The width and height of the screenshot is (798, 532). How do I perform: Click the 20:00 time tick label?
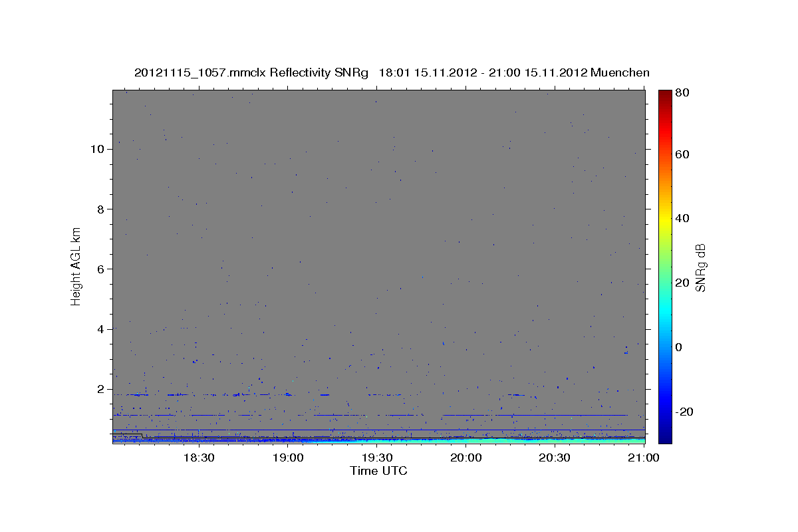tap(466, 458)
